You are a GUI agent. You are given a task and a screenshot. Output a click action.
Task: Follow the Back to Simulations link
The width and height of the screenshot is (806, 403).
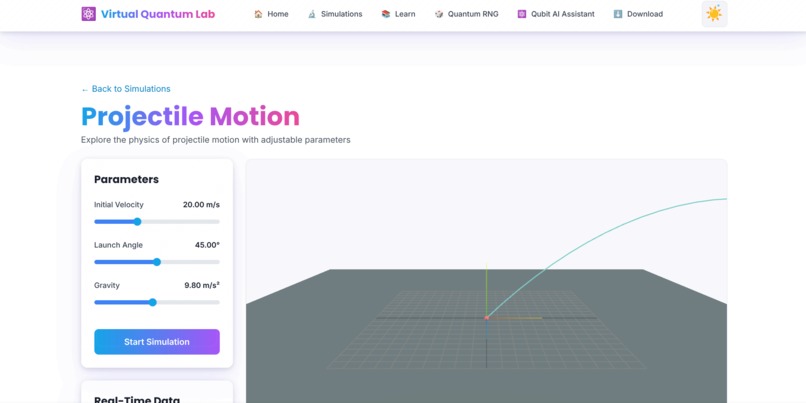click(126, 89)
